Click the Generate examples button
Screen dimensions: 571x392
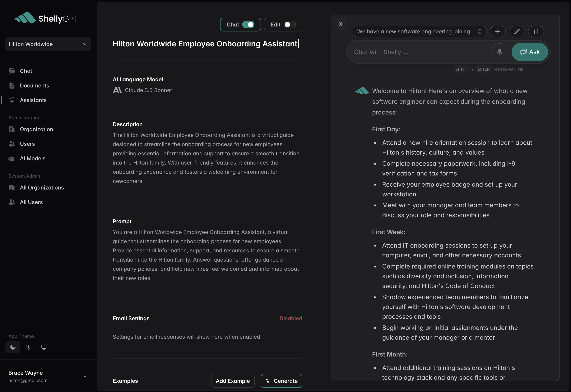pos(281,381)
